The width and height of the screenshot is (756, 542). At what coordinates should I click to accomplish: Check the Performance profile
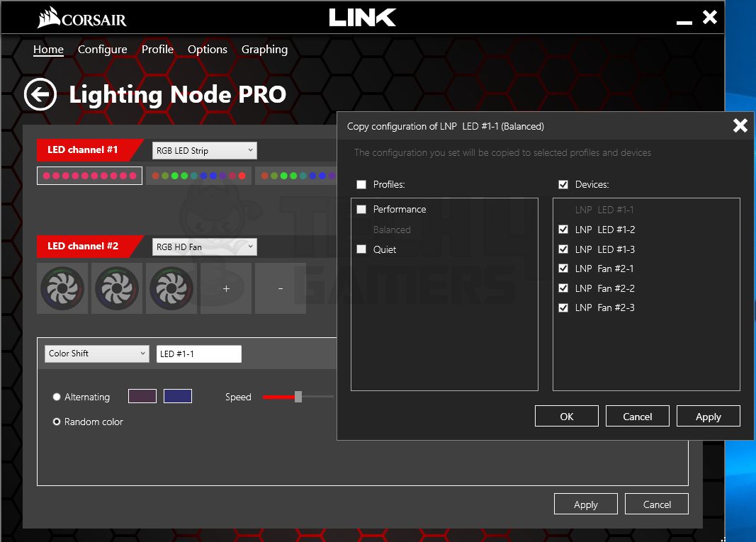pyautogui.click(x=361, y=209)
